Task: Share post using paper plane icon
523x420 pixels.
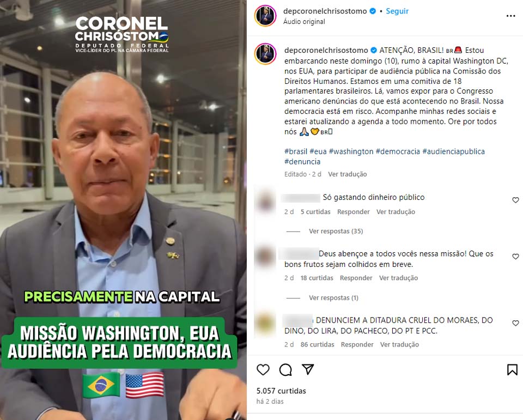Action: (307, 369)
